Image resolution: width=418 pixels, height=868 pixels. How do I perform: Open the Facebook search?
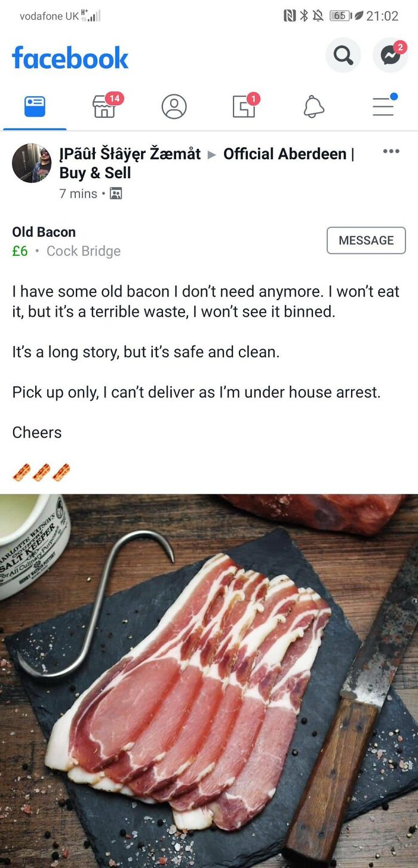point(343,56)
